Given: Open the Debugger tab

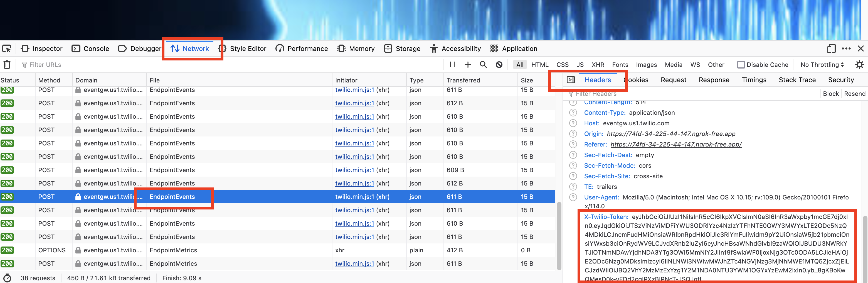Looking at the screenshot, I should click(x=140, y=48).
